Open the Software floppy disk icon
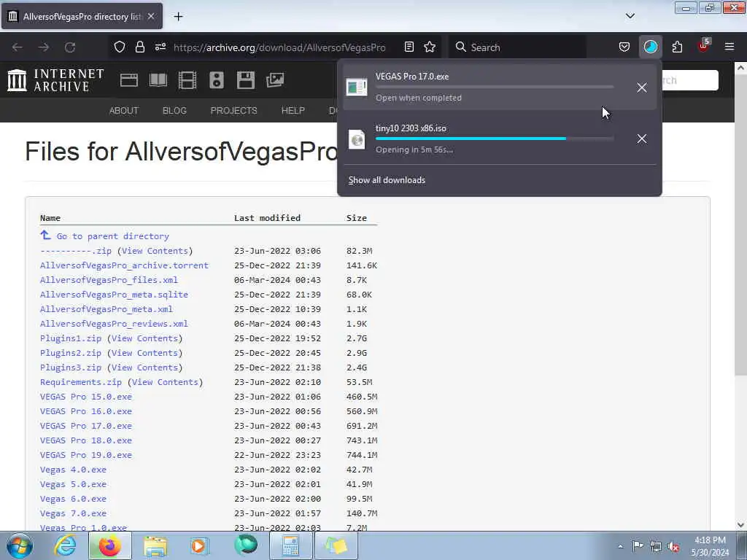Image resolution: width=747 pixels, height=560 pixels. tap(245, 80)
